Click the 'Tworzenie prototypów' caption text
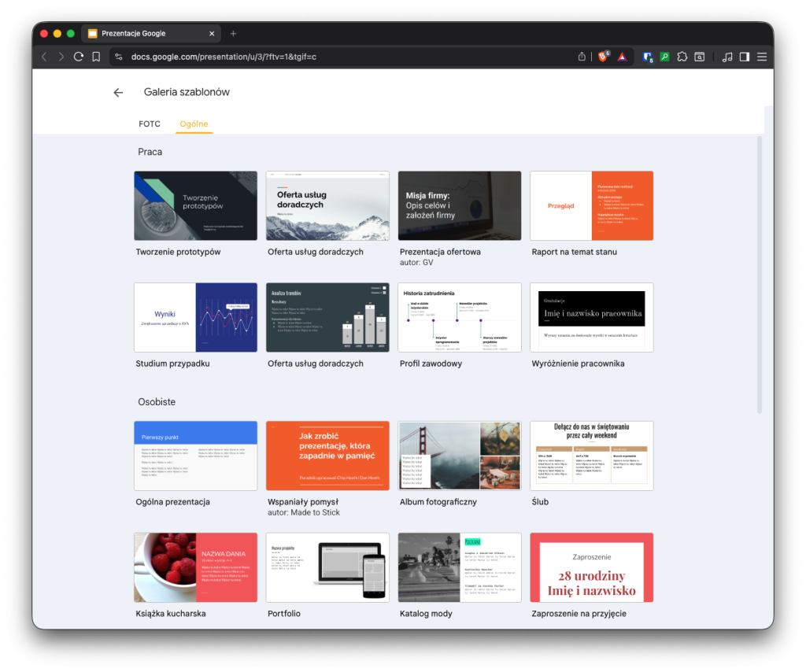This screenshot has width=806, height=672. point(178,252)
